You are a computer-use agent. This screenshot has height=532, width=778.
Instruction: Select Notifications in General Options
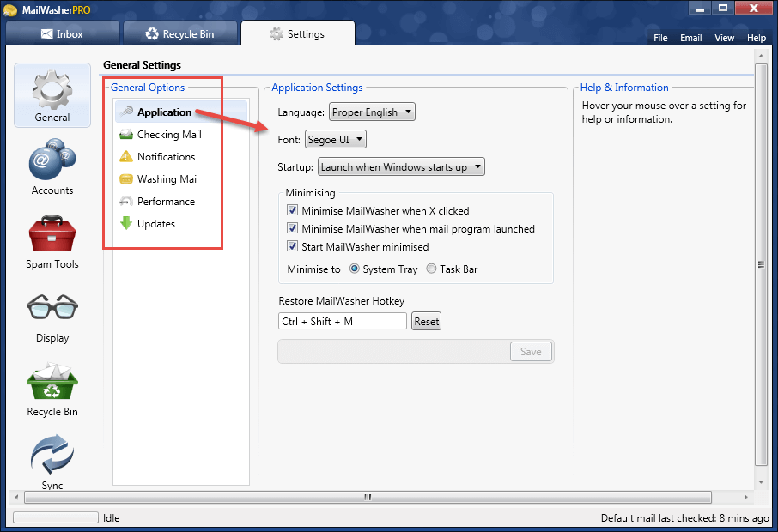point(180,157)
